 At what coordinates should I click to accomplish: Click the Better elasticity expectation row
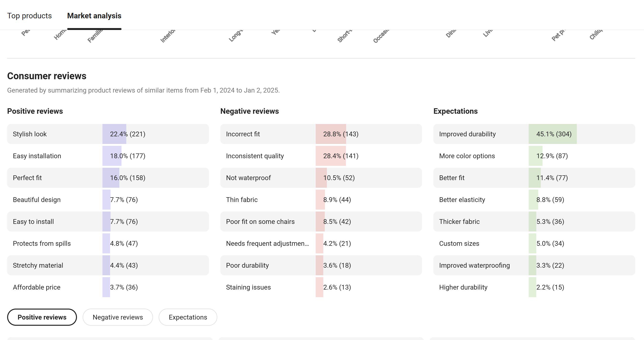point(534,200)
